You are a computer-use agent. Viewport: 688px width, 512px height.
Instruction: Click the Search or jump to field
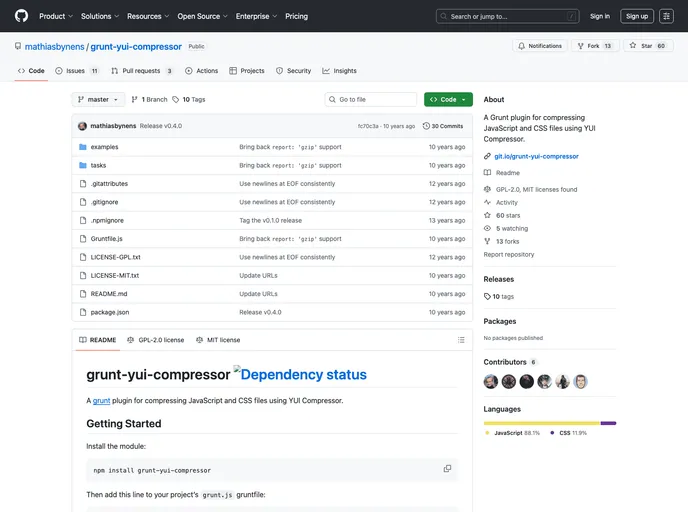pyautogui.click(x=507, y=16)
